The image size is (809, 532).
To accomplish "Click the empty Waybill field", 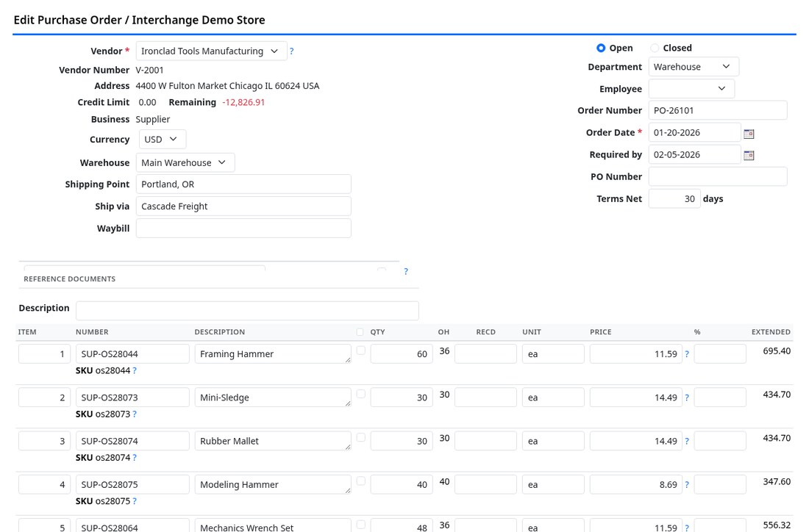I will tap(243, 229).
